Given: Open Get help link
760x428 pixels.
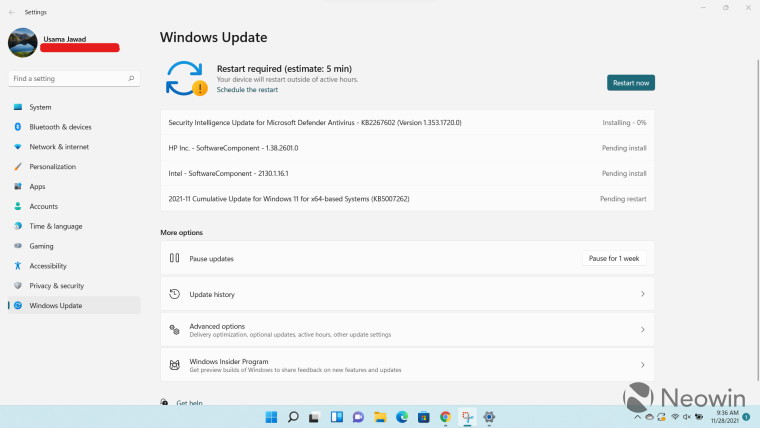Looking at the screenshot, I should [x=190, y=402].
